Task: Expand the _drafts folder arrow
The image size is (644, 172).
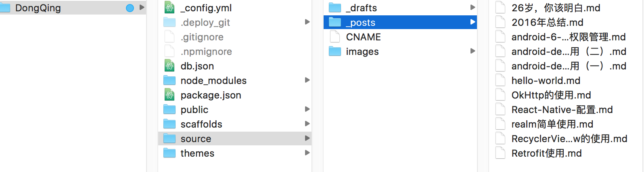Action: click(473, 8)
